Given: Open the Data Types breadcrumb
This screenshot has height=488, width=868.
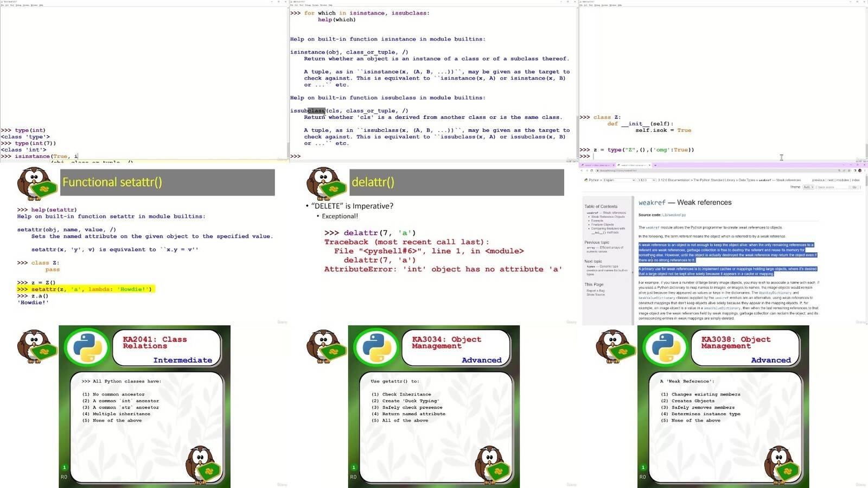Looking at the screenshot, I should pyautogui.click(x=748, y=180).
